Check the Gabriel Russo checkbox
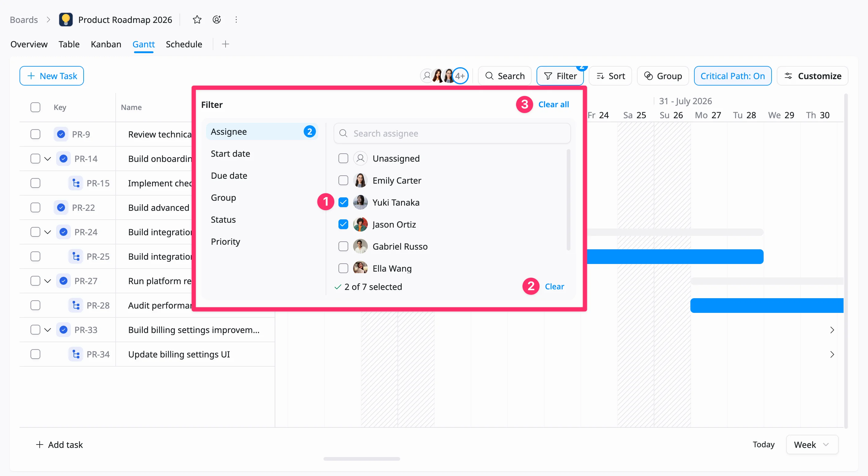868x476 pixels. [x=343, y=247]
